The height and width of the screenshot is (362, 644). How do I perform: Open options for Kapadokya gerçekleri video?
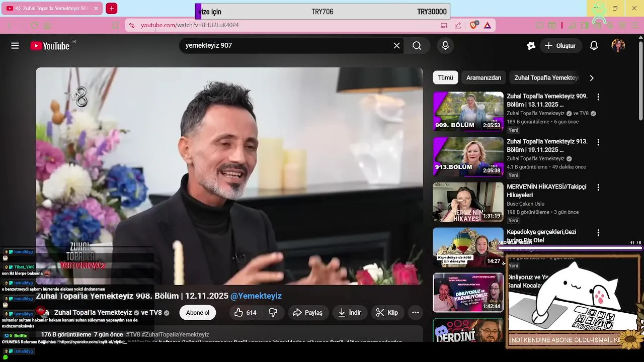[x=598, y=233]
